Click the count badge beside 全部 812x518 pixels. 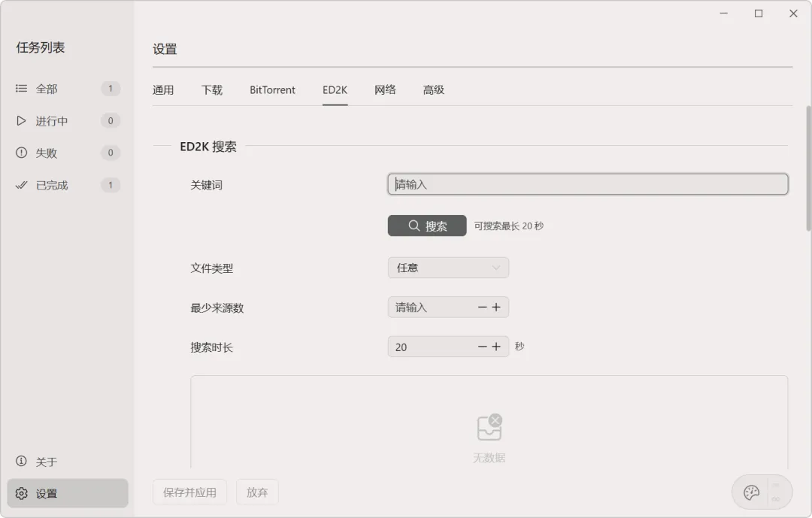(111, 89)
